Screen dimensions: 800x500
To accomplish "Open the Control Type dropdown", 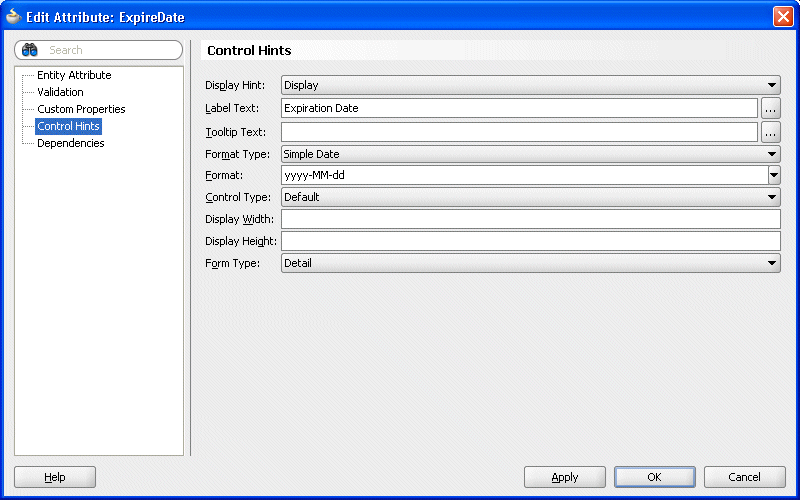I will (x=531, y=197).
